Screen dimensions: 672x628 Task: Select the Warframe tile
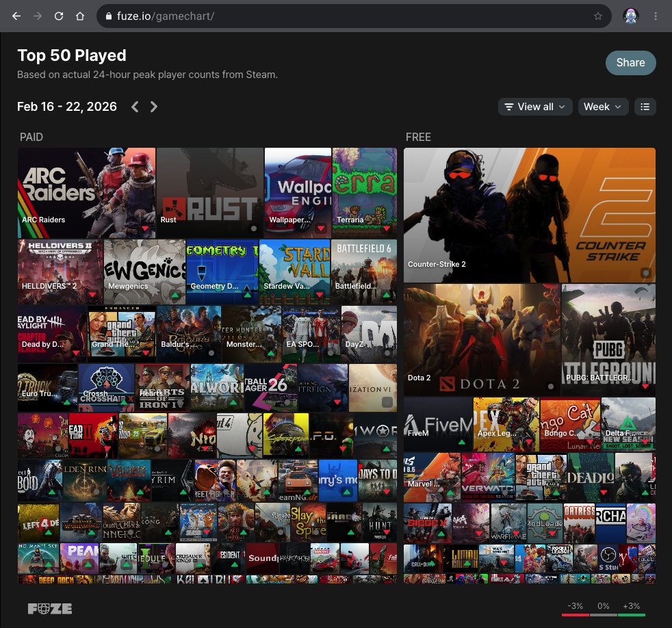point(508,523)
